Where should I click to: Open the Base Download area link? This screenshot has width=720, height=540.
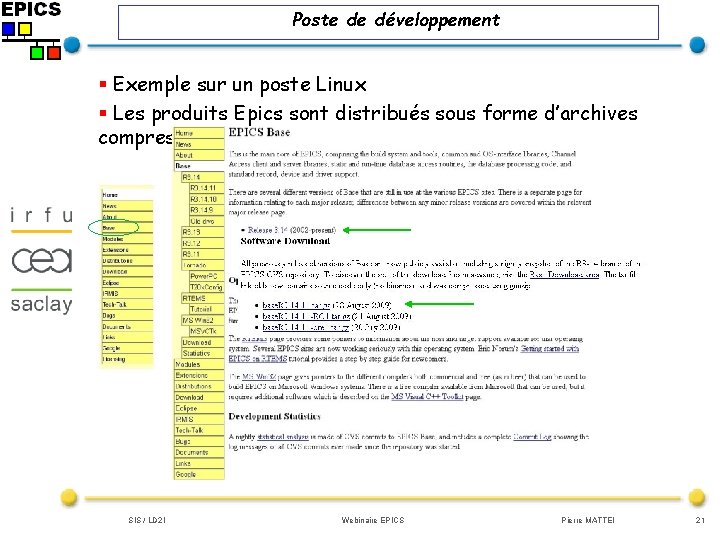point(564,275)
